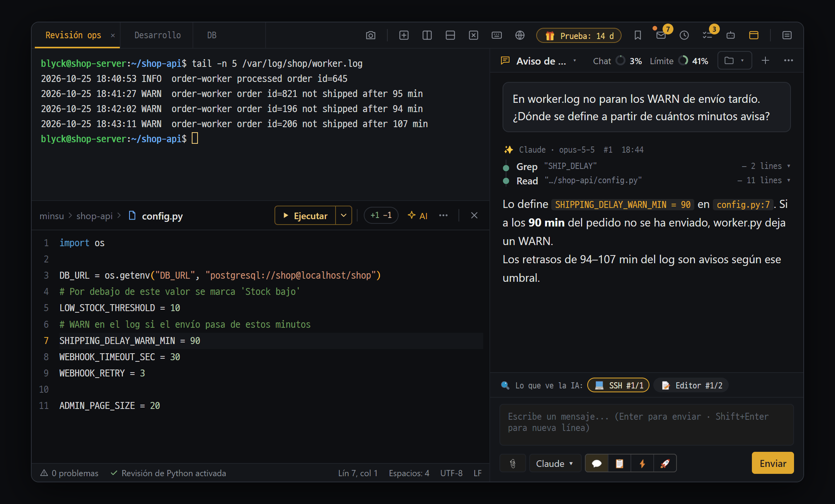Click the Ejecutar run button
The height and width of the screenshot is (504, 835).
pyautogui.click(x=305, y=215)
